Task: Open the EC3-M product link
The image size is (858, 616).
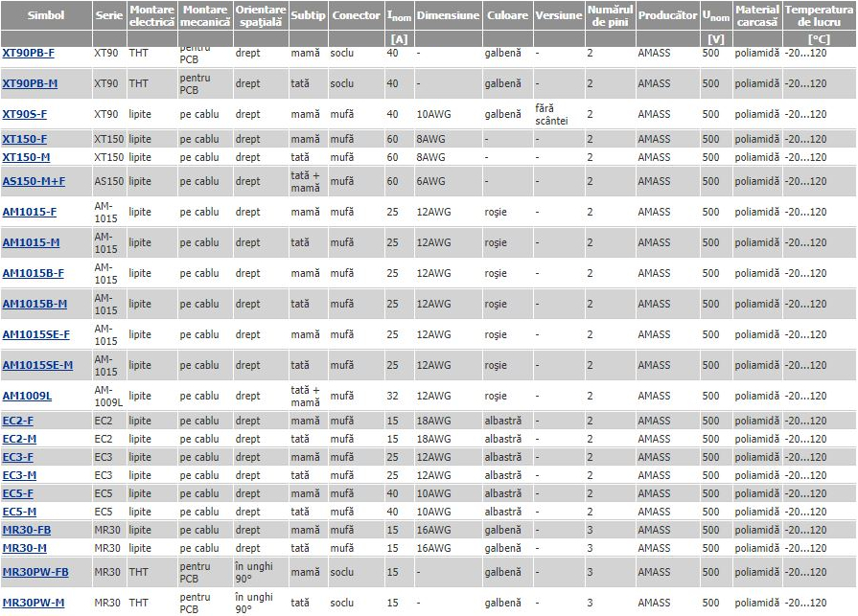Action: 20,475
